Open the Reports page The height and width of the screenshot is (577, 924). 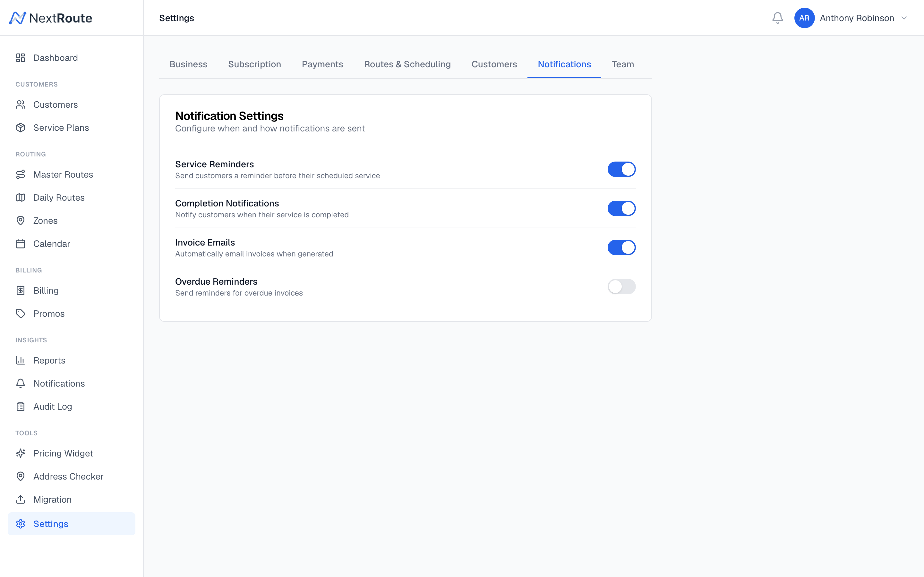click(x=49, y=360)
